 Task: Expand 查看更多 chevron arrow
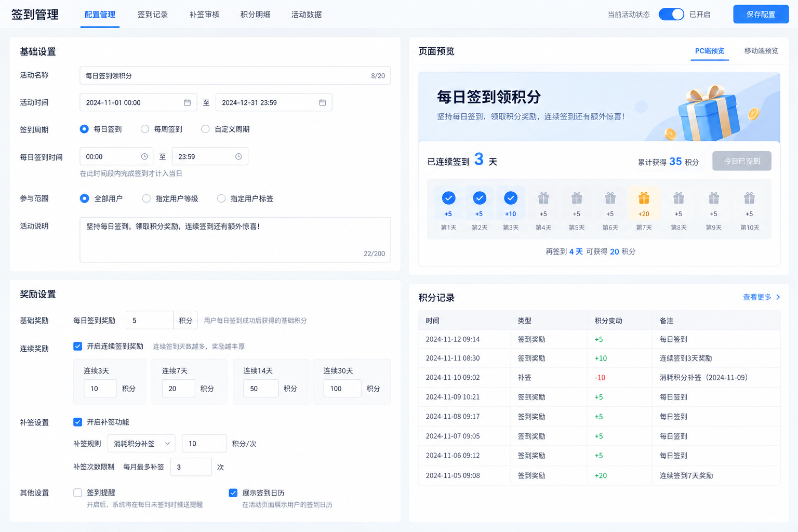(x=778, y=297)
